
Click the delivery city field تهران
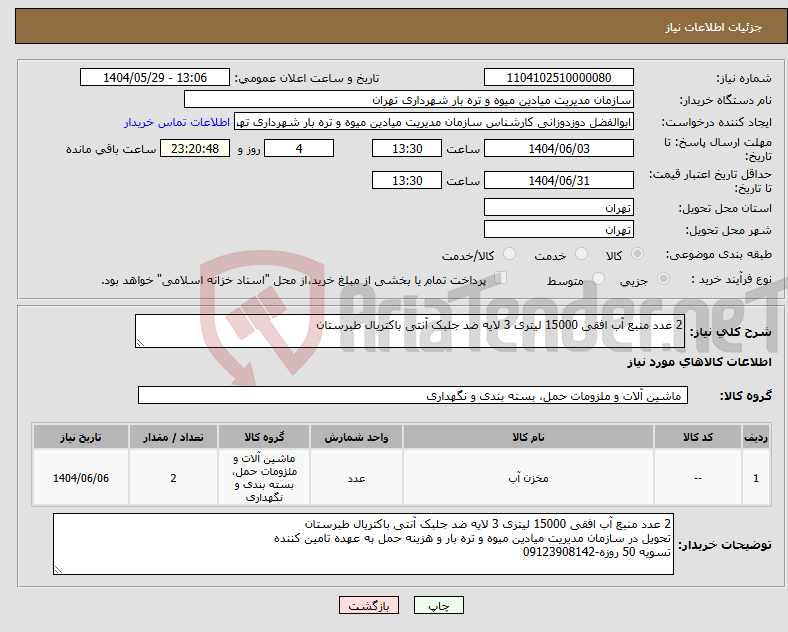click(x=559, y=229)
